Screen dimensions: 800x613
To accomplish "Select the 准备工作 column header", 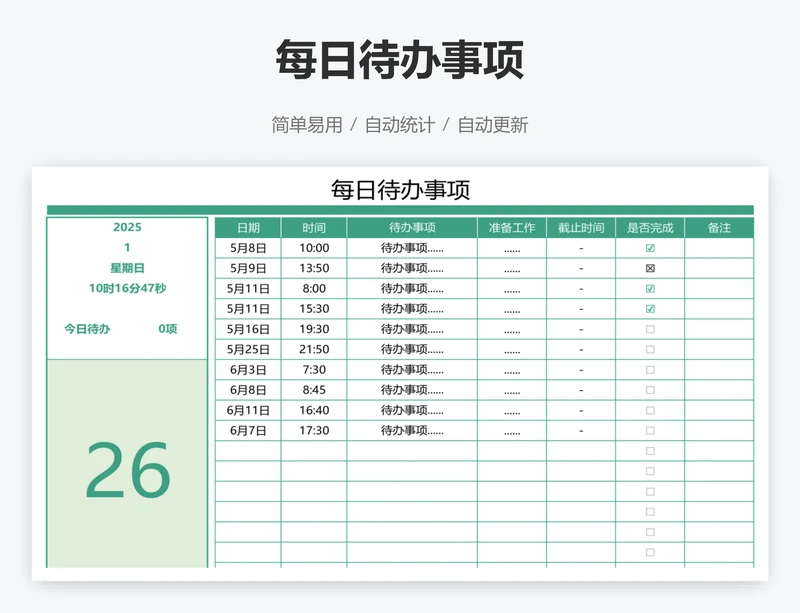I will (x=512, y=227).
